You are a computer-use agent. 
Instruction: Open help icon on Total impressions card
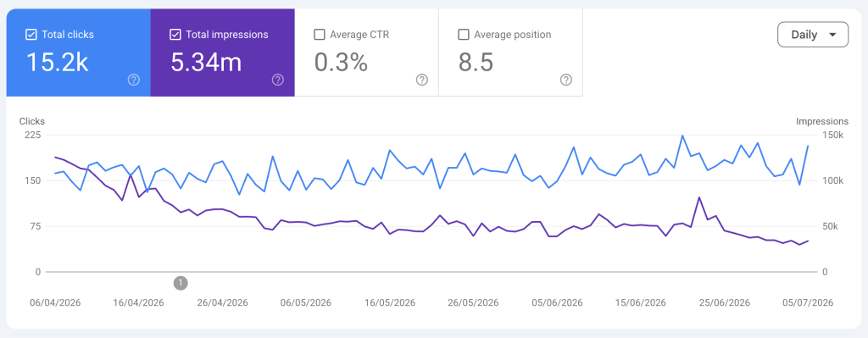278,80
